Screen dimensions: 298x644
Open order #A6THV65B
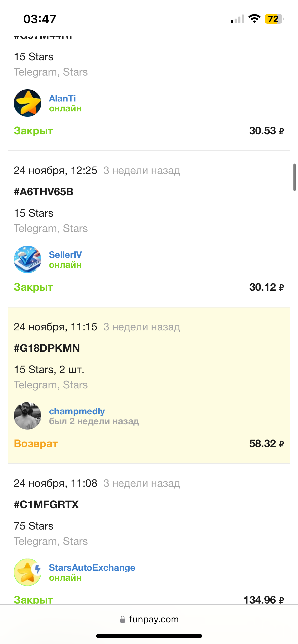coord(44,192)
